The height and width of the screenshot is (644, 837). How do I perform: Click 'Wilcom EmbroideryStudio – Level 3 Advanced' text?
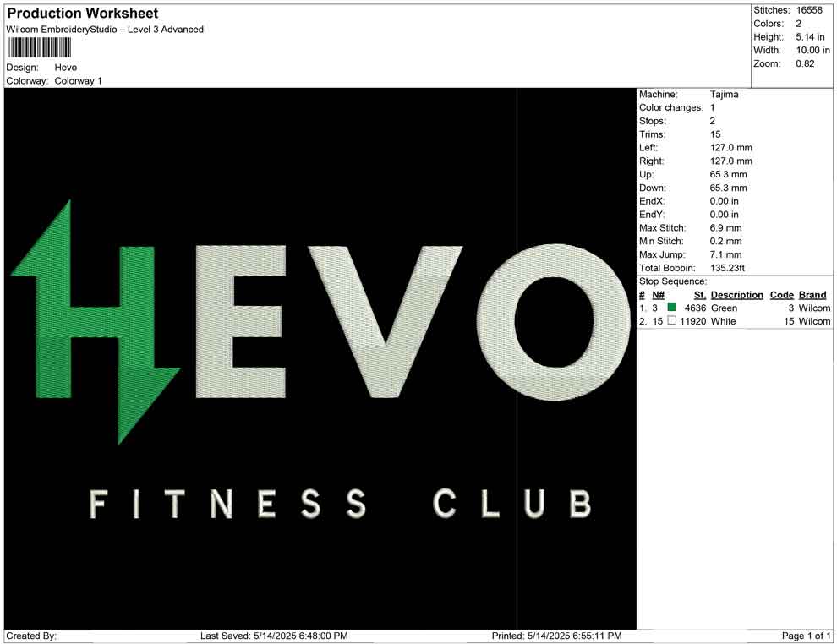pos(105,30)
